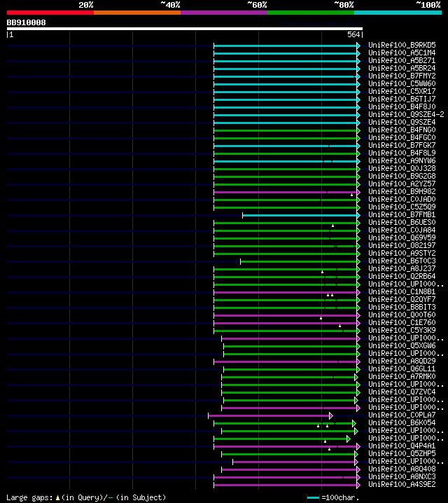This screenshot has width=448, height=503.
Task: Open the UniRef100_A5BR24 hit
Action: (x=402, y=68)
